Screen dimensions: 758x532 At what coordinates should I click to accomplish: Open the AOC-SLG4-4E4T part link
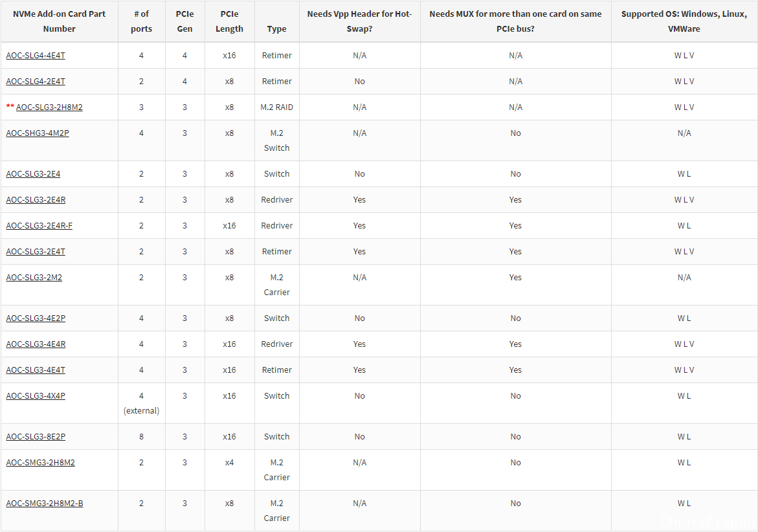(x=36, y=56)
